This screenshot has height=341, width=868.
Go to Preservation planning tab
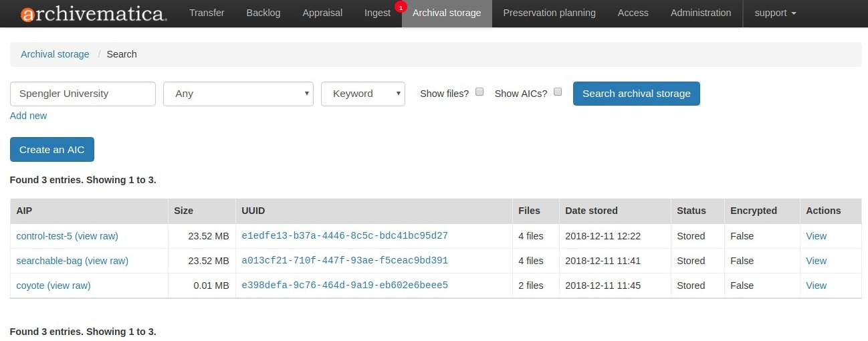549,13
